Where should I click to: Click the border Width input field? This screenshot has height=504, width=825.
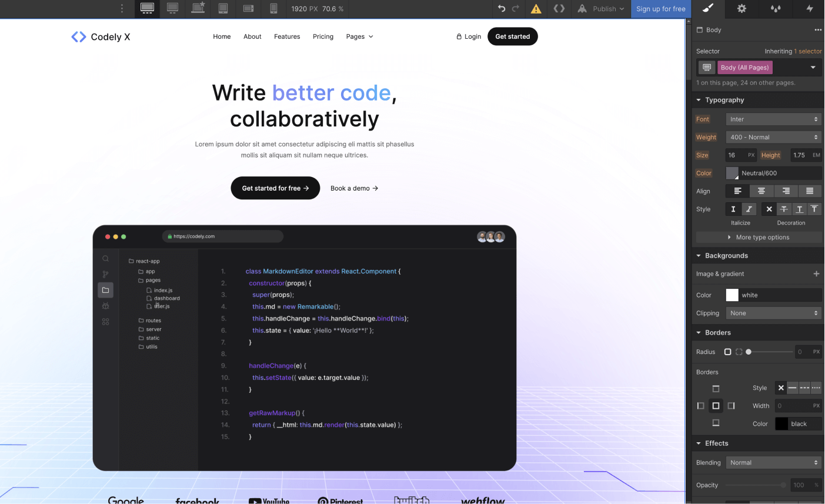[798, 405]
